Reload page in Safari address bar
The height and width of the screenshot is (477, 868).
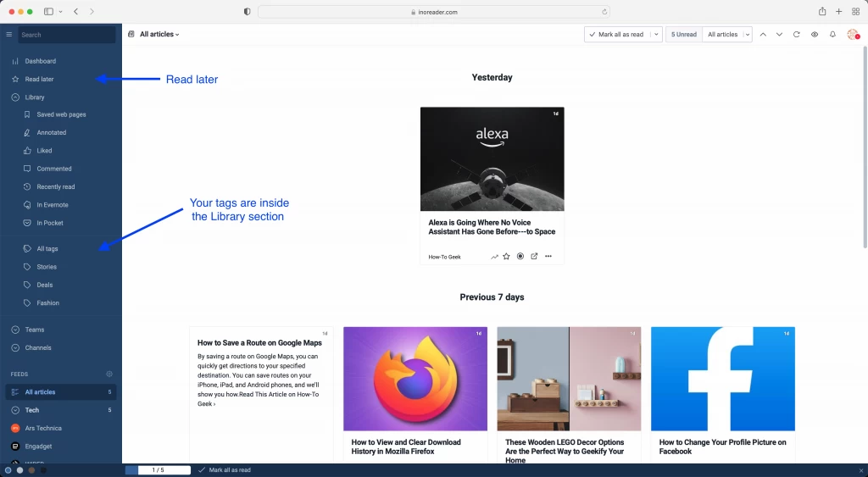(604, 12)
